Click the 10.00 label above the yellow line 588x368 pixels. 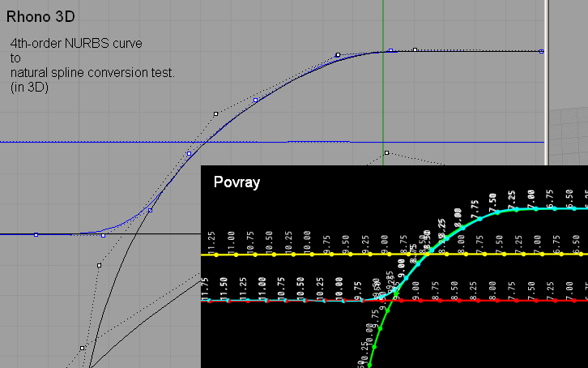tap(307, 241)
